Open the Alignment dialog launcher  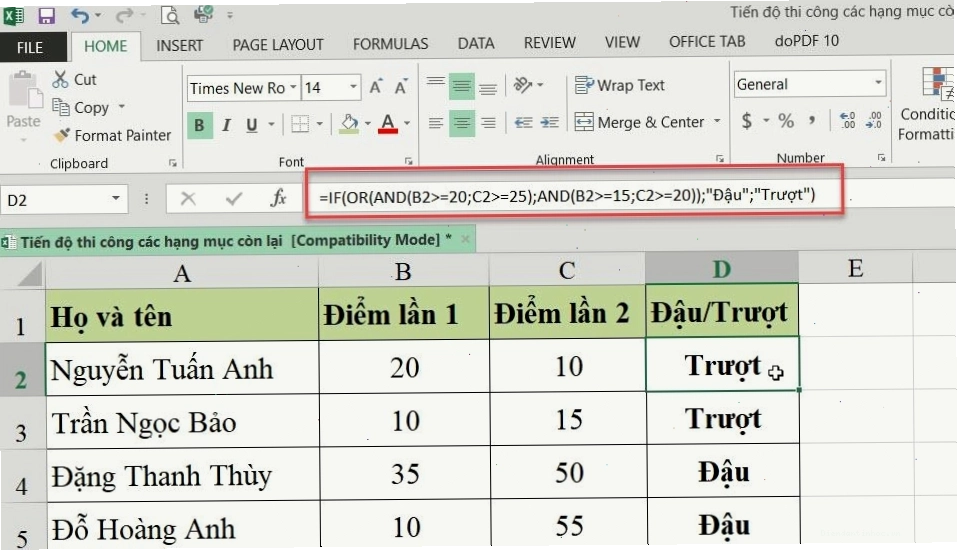(720, 159)
